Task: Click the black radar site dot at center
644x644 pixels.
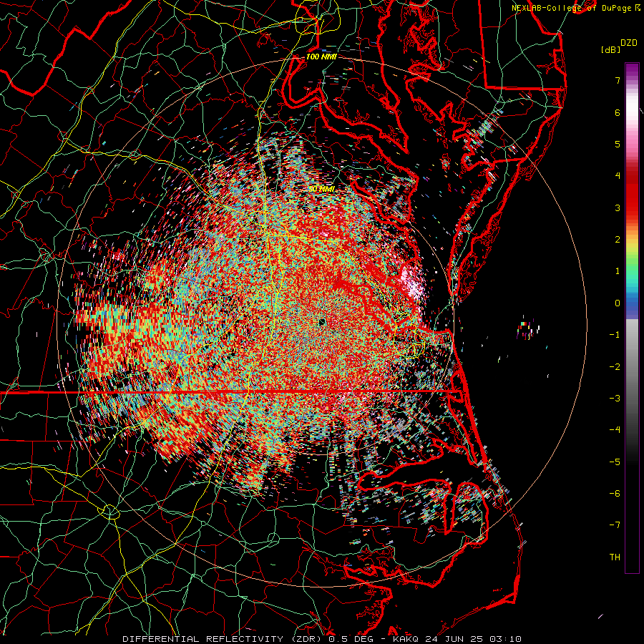Action: point(321,322)
